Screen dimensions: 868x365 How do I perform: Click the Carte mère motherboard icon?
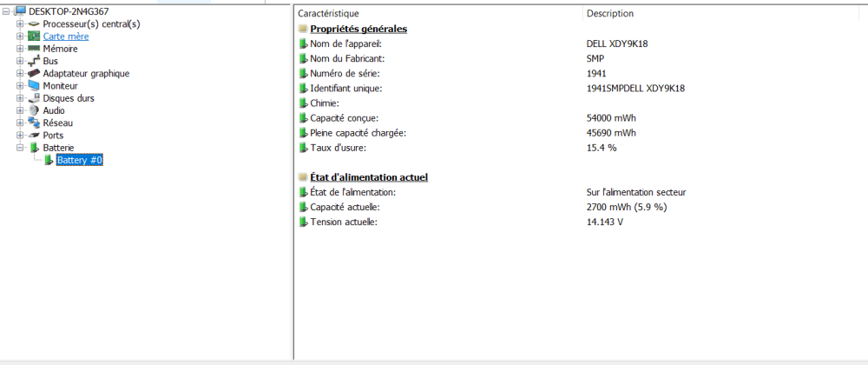click(x=34, y=36)
